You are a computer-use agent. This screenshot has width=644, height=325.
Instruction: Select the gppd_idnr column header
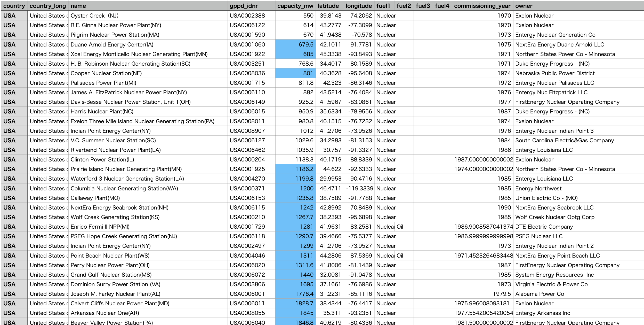[x=244, y=6]
